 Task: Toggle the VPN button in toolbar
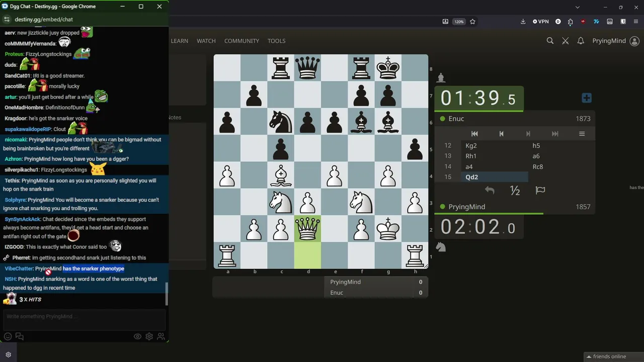(x=541, y=22)
